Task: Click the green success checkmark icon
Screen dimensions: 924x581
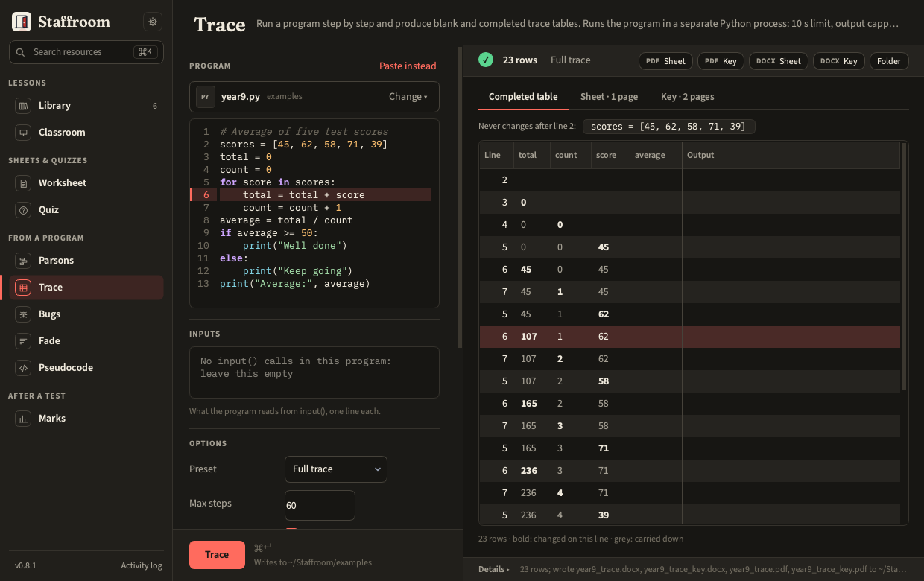Action: point(486,60)
